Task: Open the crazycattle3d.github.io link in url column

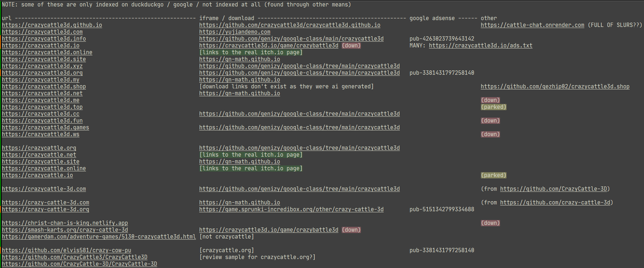Action: 52,25
